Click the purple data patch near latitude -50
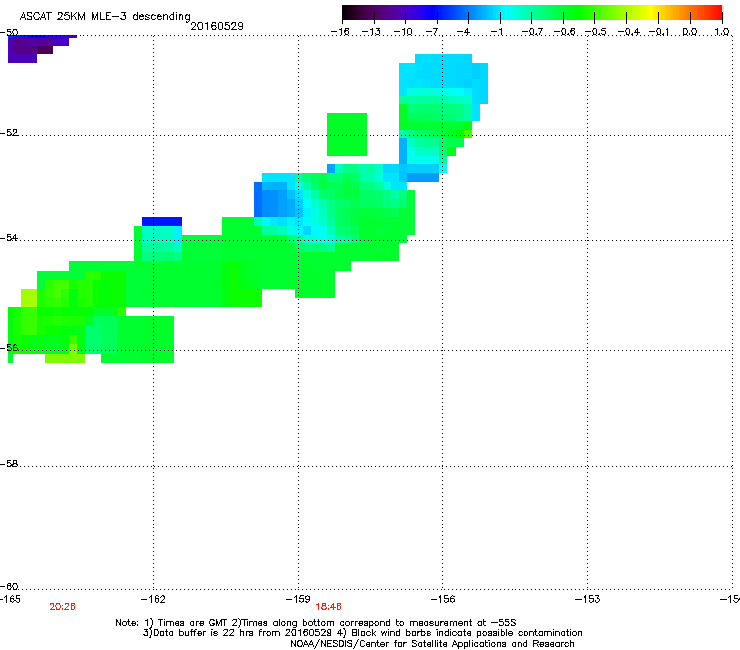The image size is (740, 650). click(35, 48)
